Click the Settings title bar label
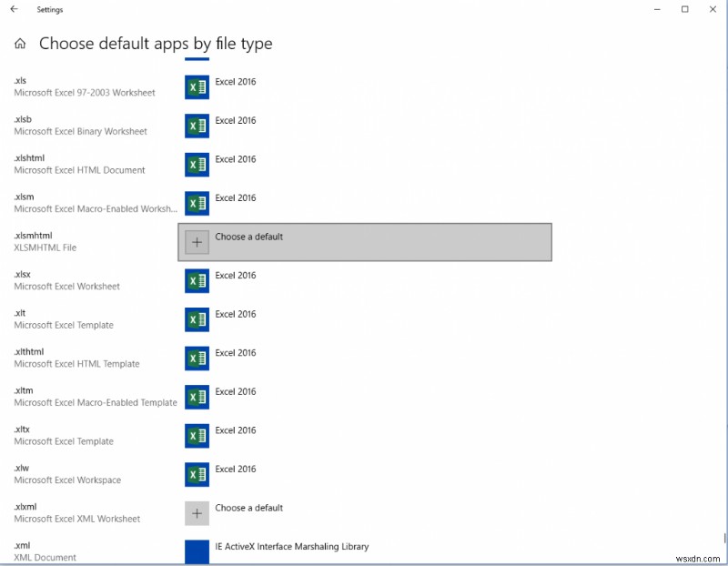728x566 pixels. 49,9
